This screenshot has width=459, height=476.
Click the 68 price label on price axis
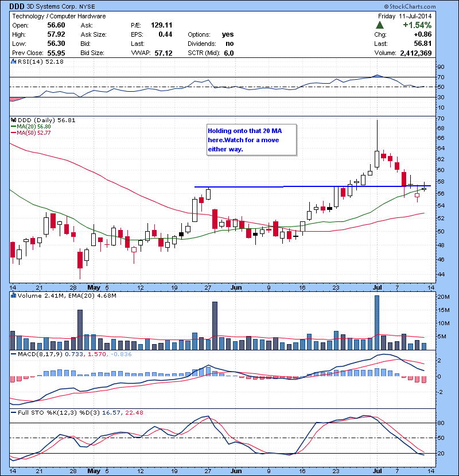(x=441, y=128)
